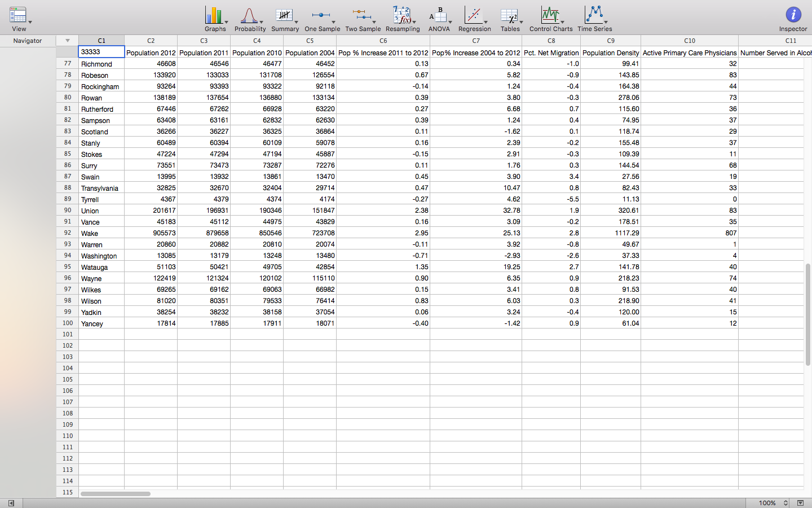812x508 pixels.
Task: Open the Control Charts tool
Action: (551, 19)
